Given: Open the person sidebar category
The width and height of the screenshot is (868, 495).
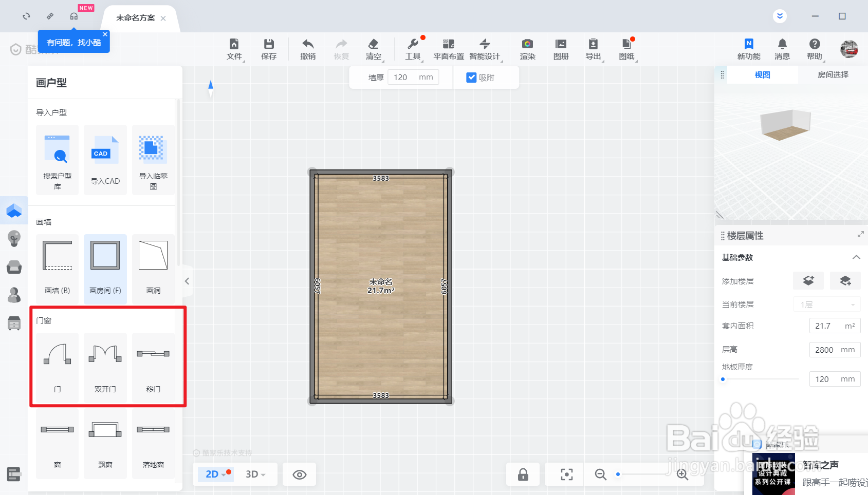Looking at the screenshot, I should (14, 295).
